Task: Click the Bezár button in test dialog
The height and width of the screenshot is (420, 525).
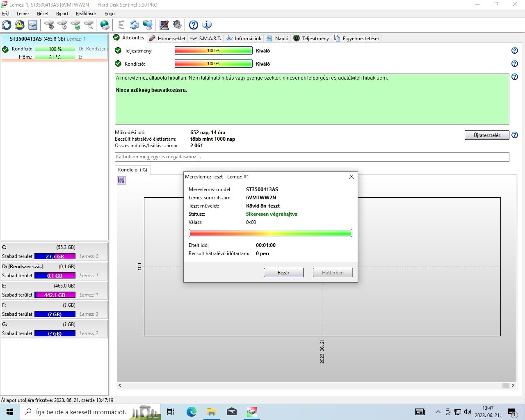Action: click(x=283, y=273)
